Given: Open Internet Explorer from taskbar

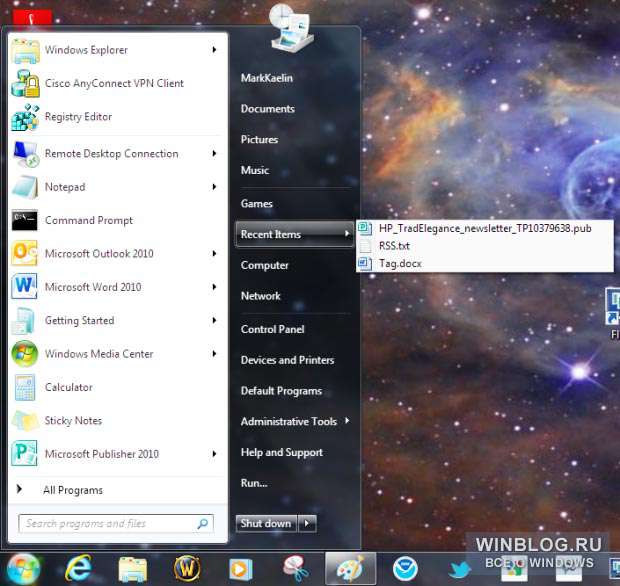Looking at the screenshot, I should (x=79, y=569).
